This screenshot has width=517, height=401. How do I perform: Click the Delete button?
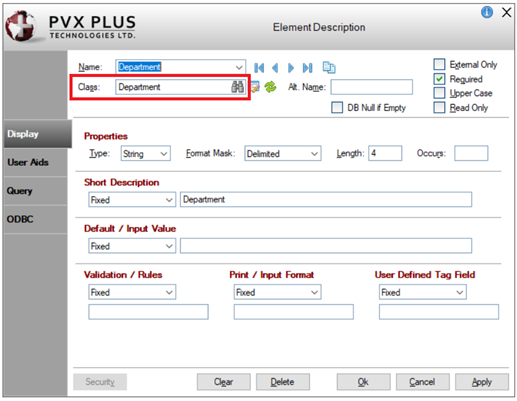(x=283, y=382)
